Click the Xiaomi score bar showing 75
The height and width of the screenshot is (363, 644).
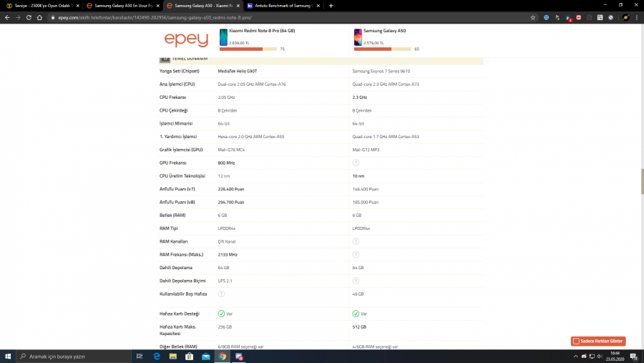point(248,49)
